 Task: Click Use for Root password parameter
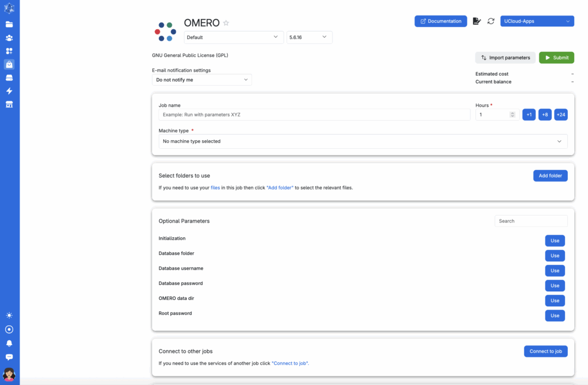(555, 315)
